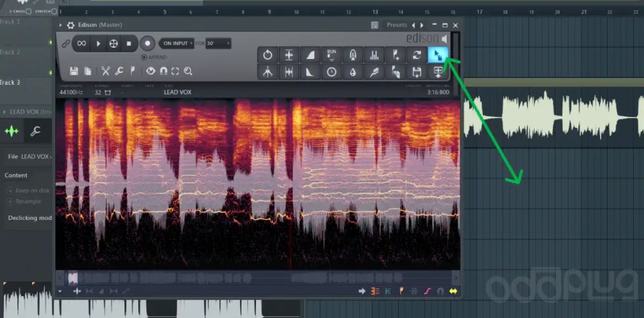The width and height of the screenshot is (644, 318).
Task: Click the send to playlist/channel button below drag tool
Action: tap(438, 72)
